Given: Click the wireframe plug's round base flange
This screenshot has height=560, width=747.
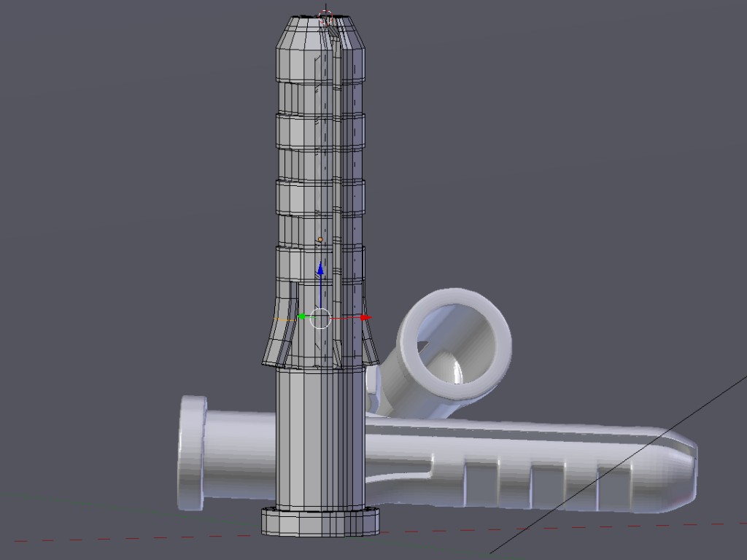Looking at the screenshot, I should pyautogui.click(x=320, y=522).
